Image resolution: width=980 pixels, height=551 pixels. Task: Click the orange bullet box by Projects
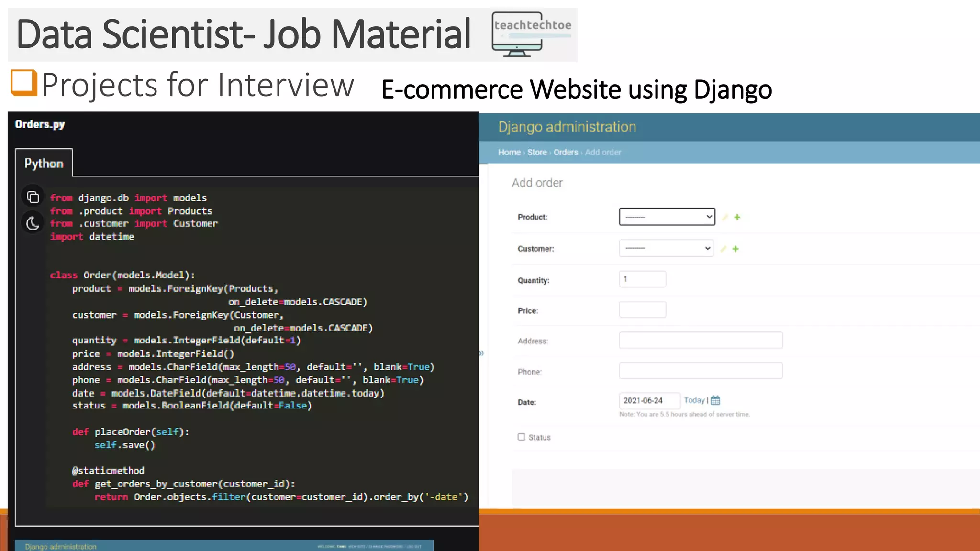(24, 83)
